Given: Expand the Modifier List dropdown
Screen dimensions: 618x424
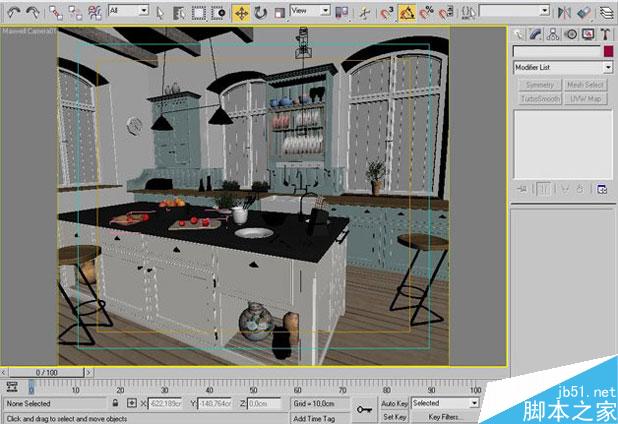Looking at the screenshot, I should pyautogui.click(x=563, y=68).
